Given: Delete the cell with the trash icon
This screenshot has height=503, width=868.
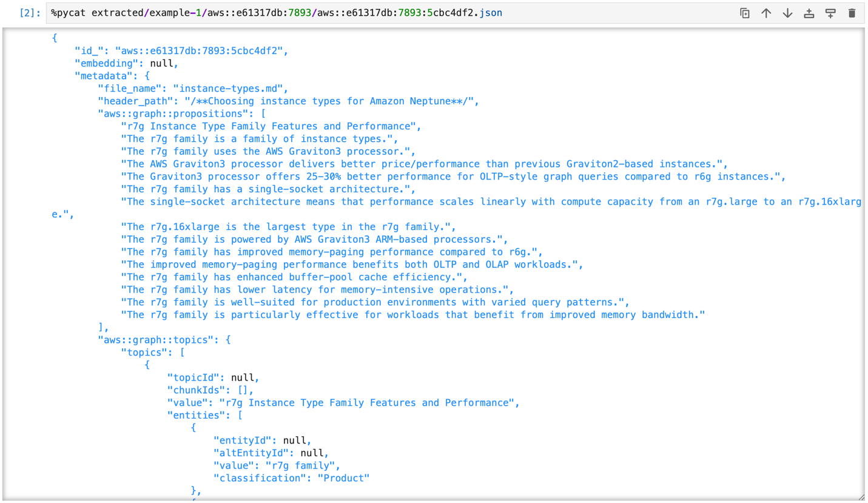Looking at the screenshot, I should point(852,13).
